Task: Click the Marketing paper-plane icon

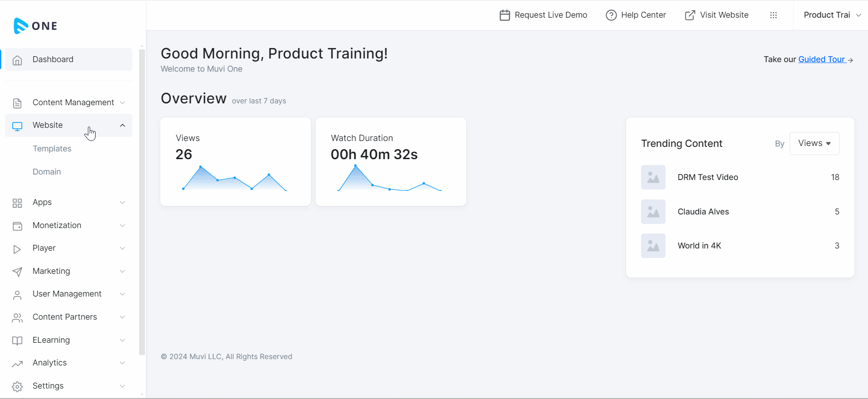Action: [17, 272]
